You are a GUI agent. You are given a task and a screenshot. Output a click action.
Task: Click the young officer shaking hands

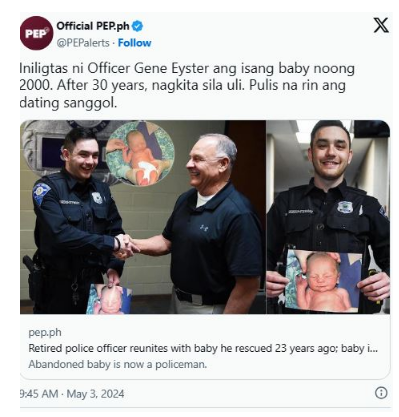[77, 220]
